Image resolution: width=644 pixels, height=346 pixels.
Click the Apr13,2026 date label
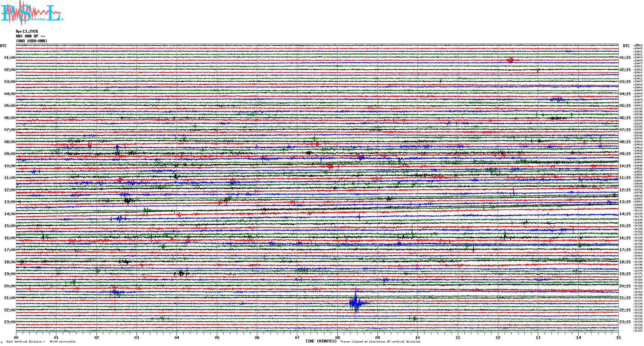tap(27, 31)
